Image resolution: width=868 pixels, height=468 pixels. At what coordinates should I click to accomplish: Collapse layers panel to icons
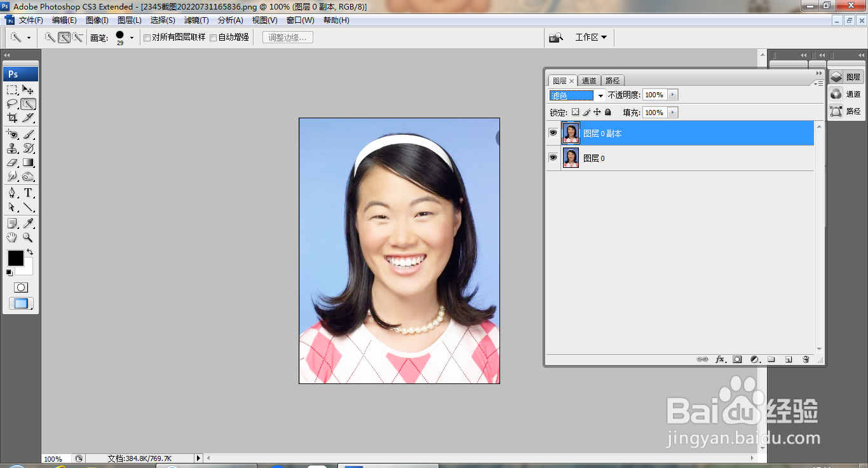click(x=819, y=73)
